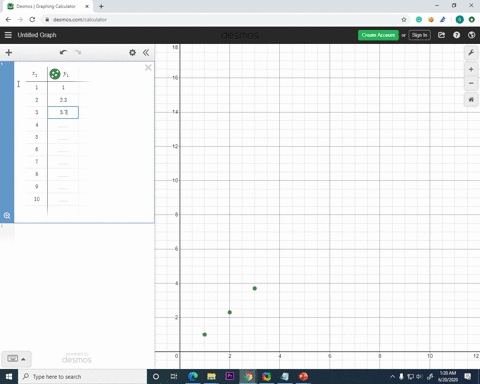The width and height of the screenshot is (480, 384).
Task: Share the graph
Action: point(441,35)
